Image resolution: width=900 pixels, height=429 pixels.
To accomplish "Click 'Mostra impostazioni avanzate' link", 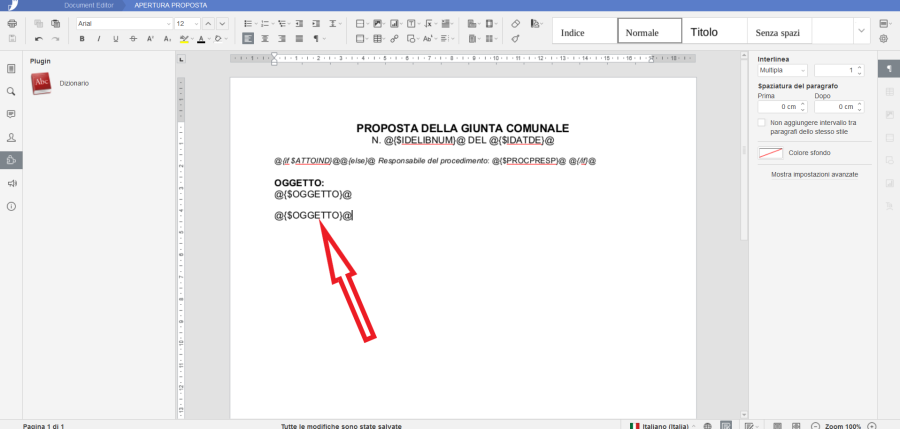I will [x=814, y=174].
